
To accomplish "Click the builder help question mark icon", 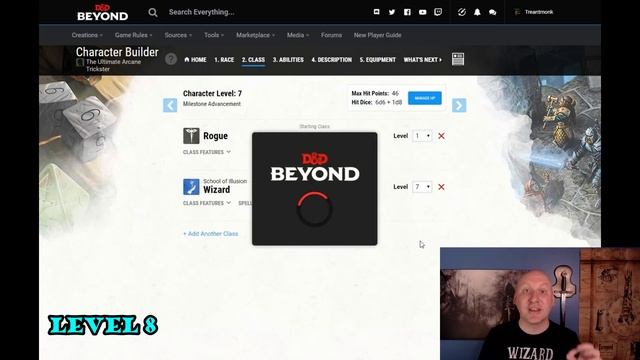I will pyautogui.click(x=171, y=59).
